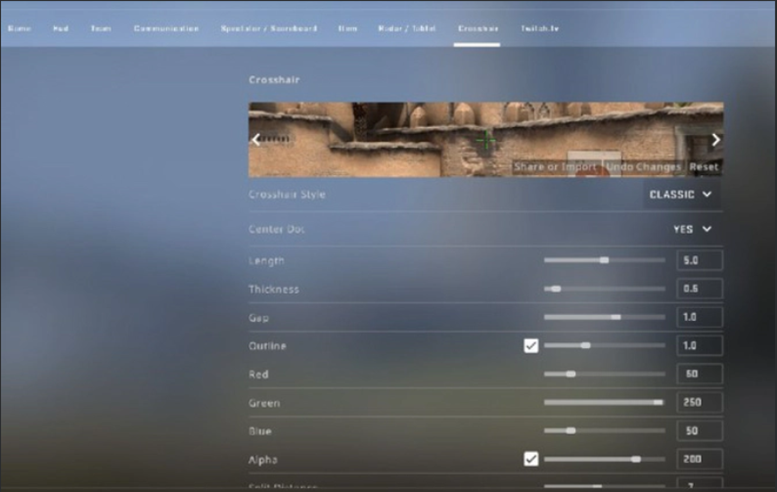Image resolution: width=777 pixels, height=492 pixels.
Task: Click the Red value field
Action: point(699,374)
